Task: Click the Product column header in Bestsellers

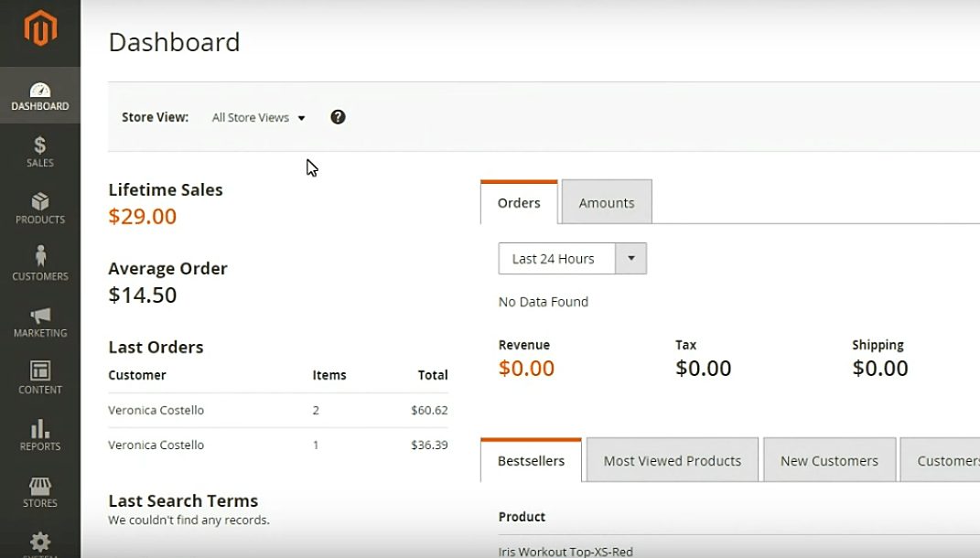Action: point(522,517)
